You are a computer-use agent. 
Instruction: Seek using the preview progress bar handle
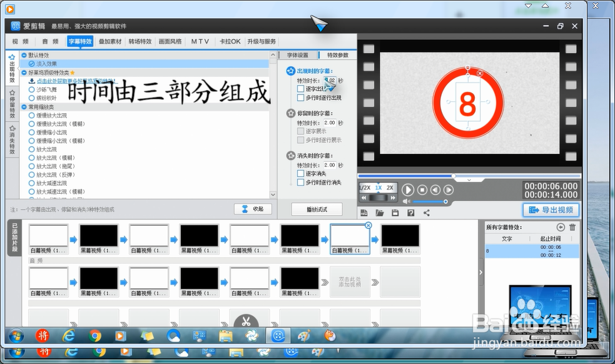(x=454, y=176)
